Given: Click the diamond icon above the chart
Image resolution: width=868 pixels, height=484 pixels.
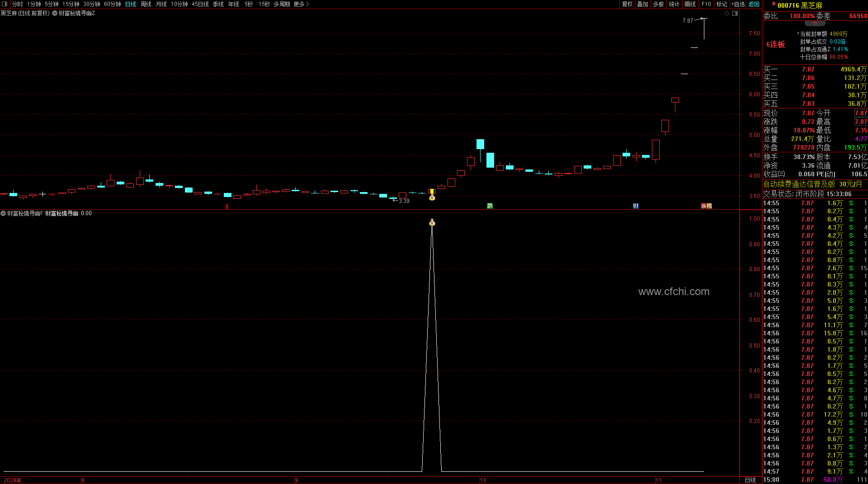Looking at the screenshot, I should tap(727, 14).
